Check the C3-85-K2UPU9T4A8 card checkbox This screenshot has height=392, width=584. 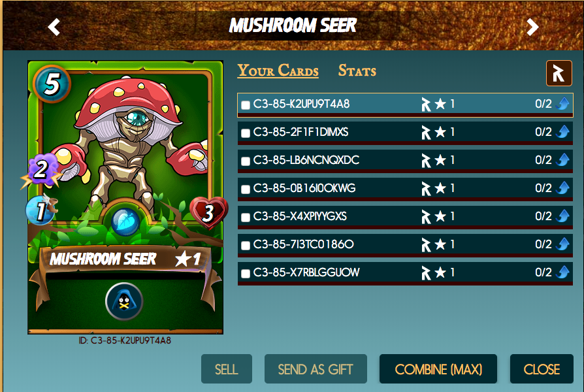246,105
